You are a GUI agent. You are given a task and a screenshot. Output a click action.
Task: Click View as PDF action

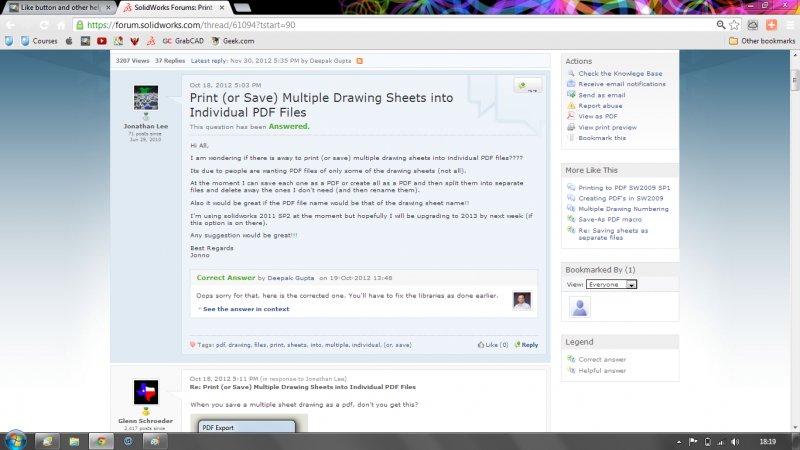coord(598,116)
